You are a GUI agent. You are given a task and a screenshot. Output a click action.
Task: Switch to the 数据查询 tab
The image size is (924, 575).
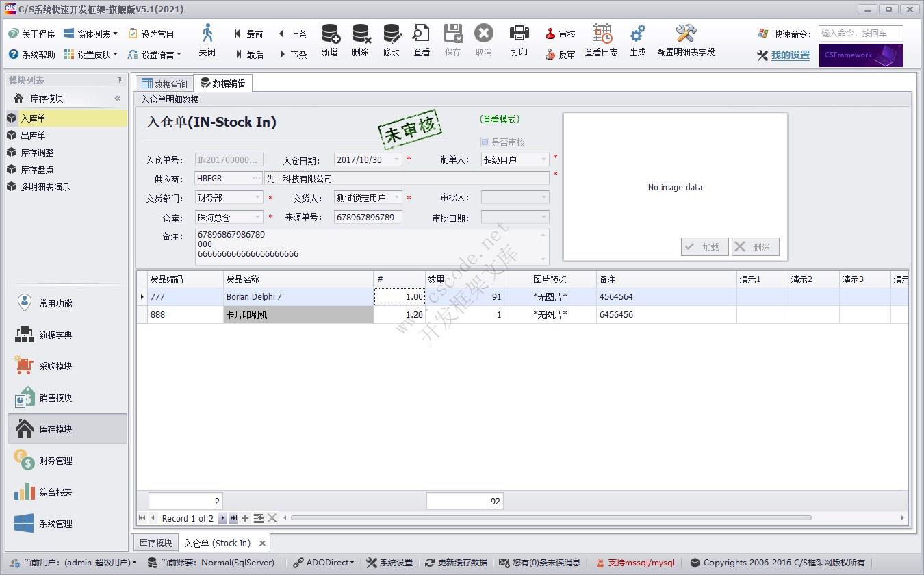click(x=164, y=84)
